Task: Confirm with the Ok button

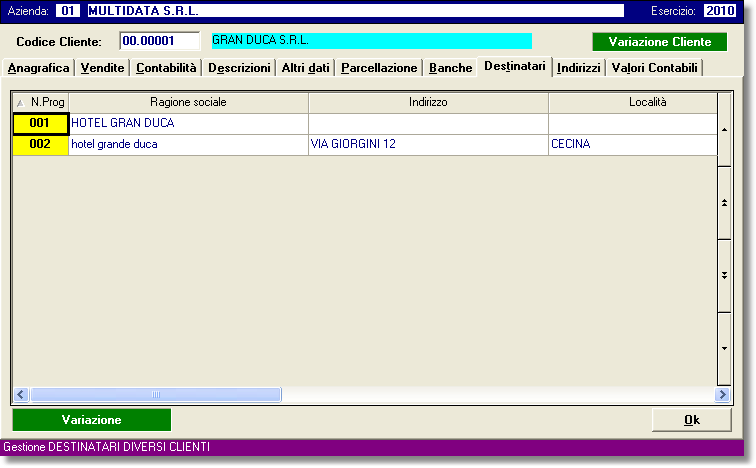Action: point(692,420)
